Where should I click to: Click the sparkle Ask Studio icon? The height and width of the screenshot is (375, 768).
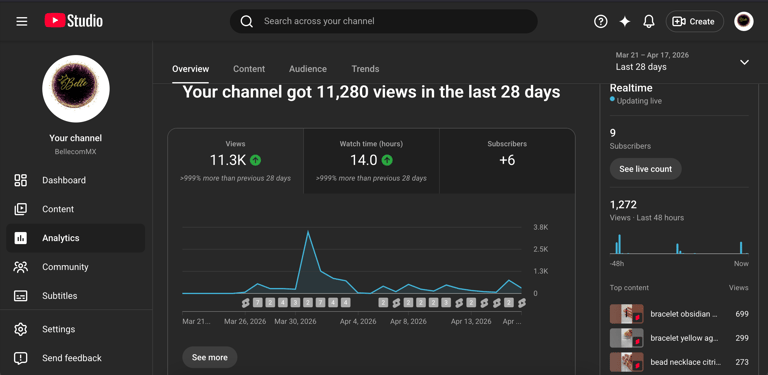[x=624, y=22]
